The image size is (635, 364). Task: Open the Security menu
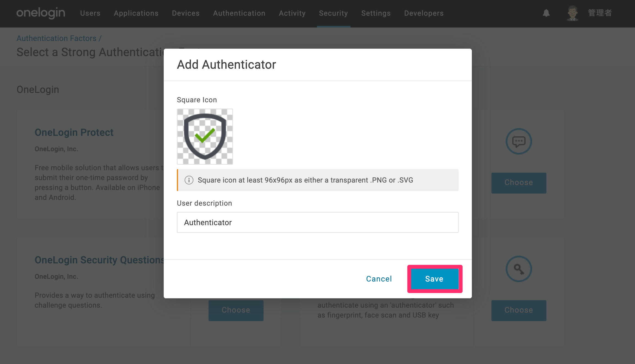pos(333,13)
